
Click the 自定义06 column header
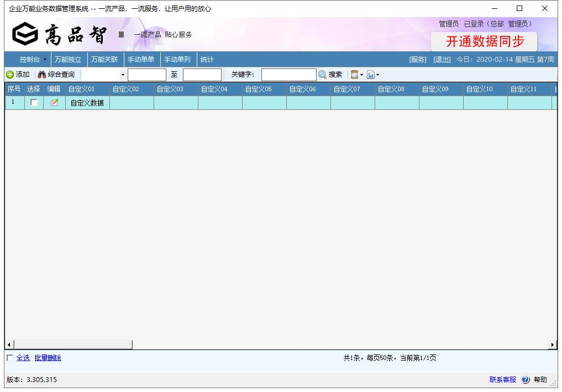point(308,89)
